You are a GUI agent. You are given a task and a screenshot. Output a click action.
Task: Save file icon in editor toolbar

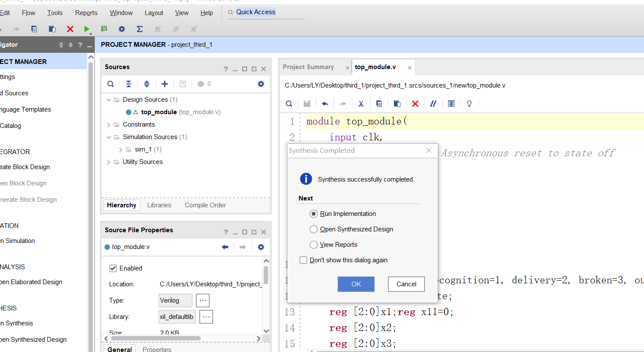[307, 103]
